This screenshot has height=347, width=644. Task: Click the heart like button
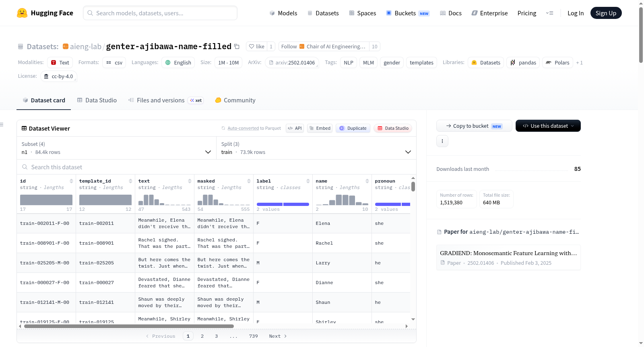pyautogui.click(x=256, y=46)
